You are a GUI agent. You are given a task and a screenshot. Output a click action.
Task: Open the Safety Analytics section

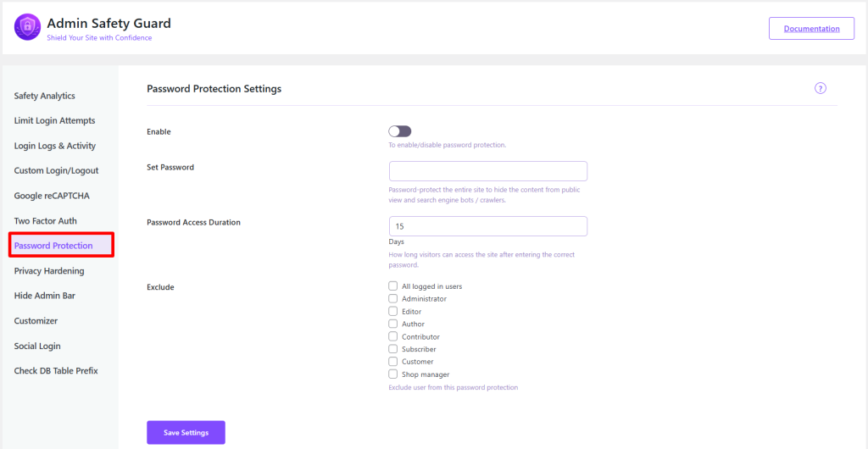point(44,96)
